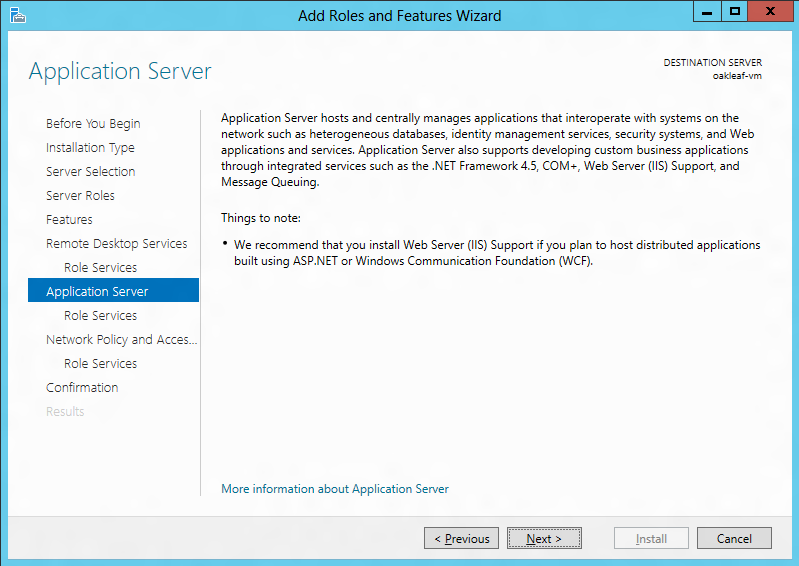Cancel the wizard
The image size is (799, 566).
click(x=734, y=538)
